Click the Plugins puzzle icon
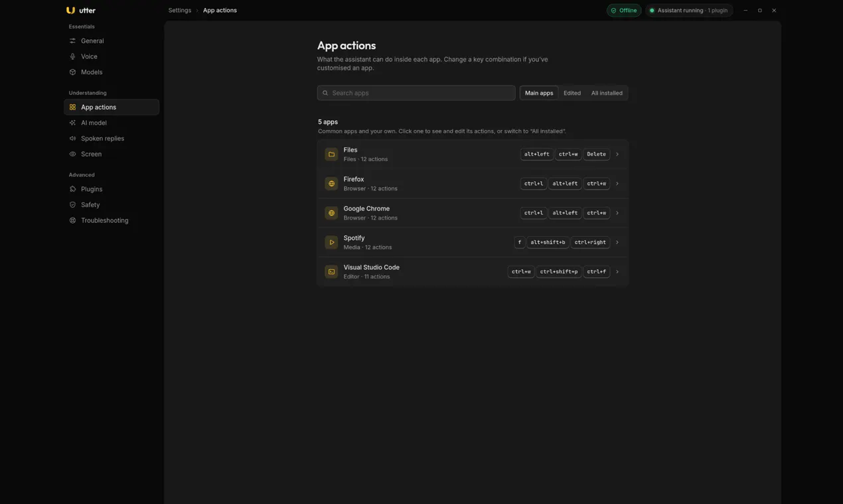The height and width of the screenshot is (504, 843). [72, 189]
